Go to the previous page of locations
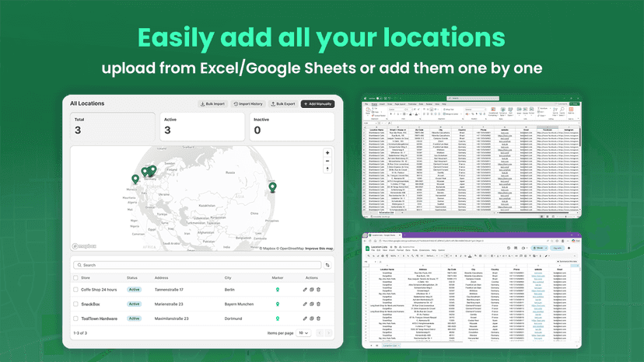 (x=320, y=332)
